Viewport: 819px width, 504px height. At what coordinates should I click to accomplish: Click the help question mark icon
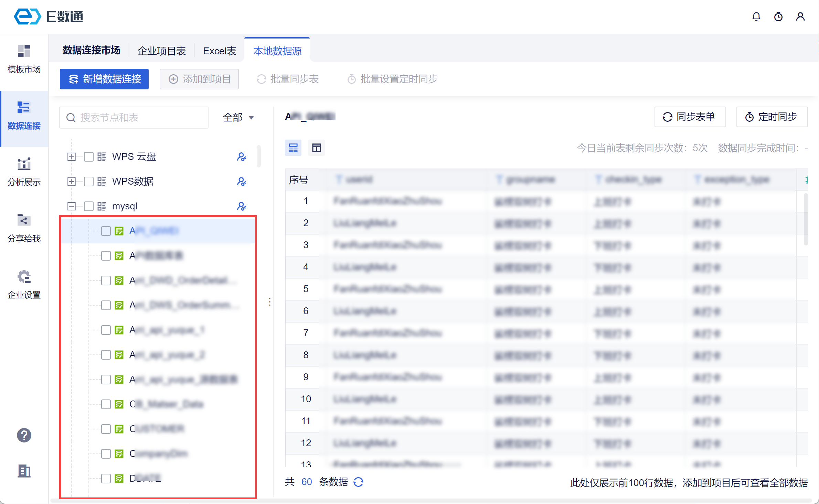click(24, 435)
